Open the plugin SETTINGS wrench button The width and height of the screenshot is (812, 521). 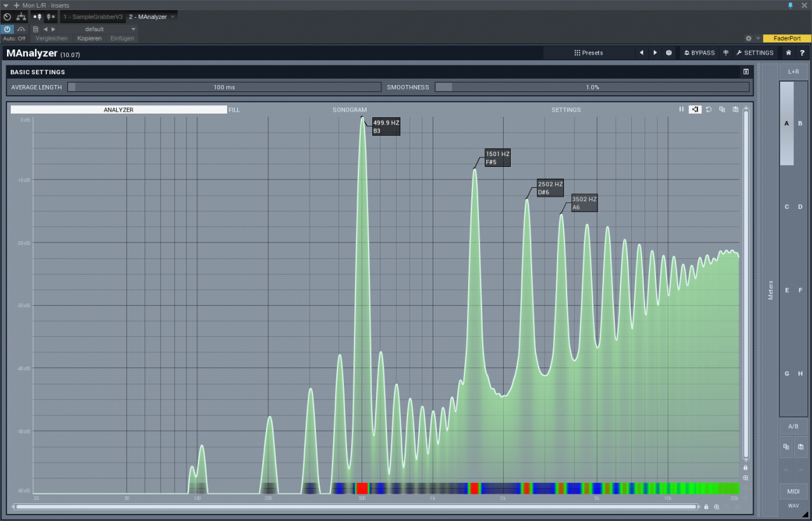[x=755, y=53]
